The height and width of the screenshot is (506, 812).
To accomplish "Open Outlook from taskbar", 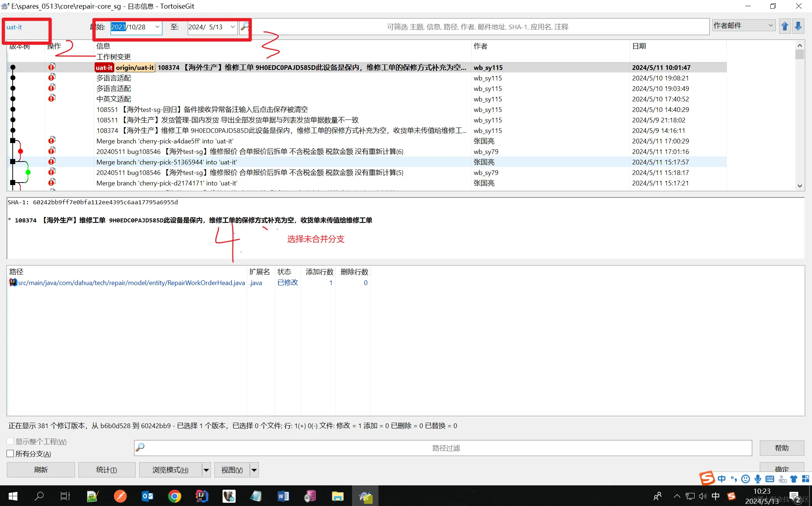I will (148, 496).
